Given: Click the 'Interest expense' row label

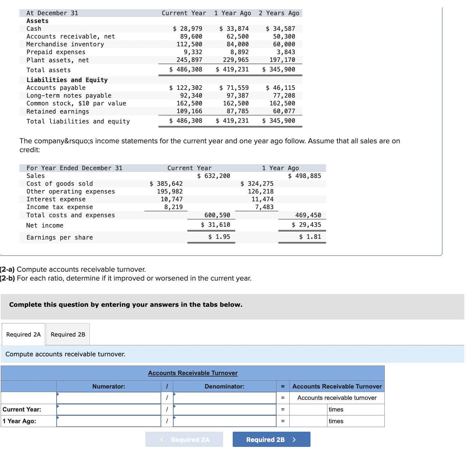Looking at the screenshot, I should (56, 199).
